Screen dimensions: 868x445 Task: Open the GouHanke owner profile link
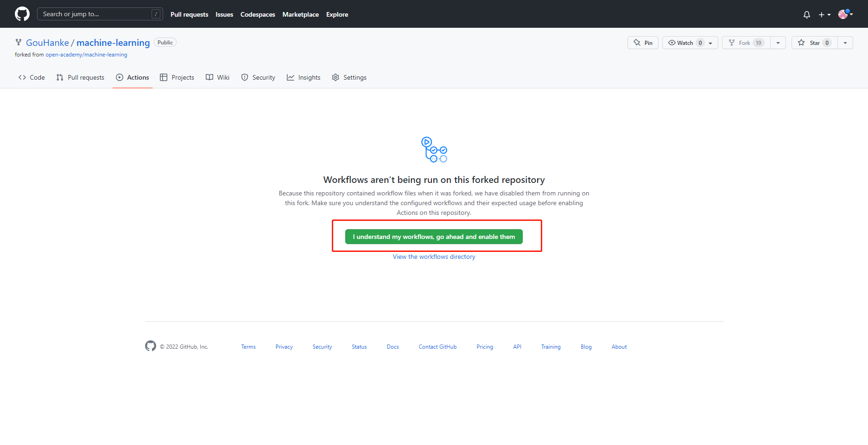tap(47, 43)
